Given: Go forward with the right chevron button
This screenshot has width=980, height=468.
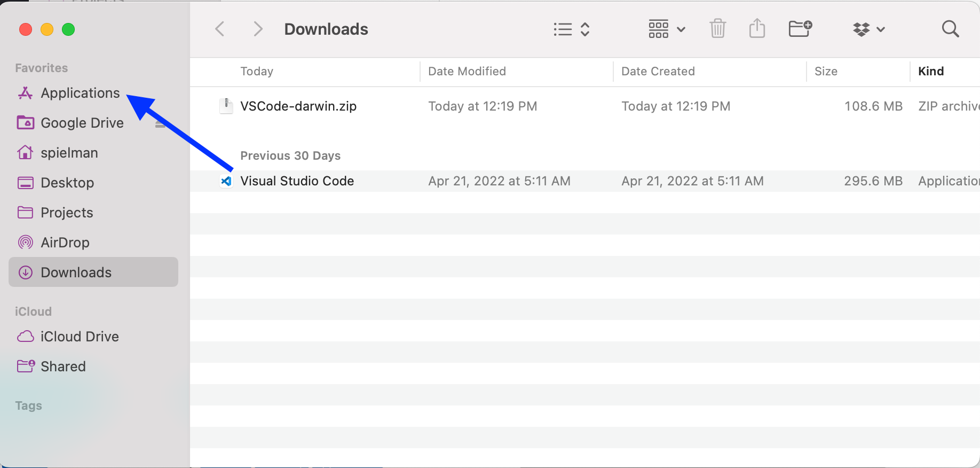Looking at the screenshot, I should tap(258, 29).
